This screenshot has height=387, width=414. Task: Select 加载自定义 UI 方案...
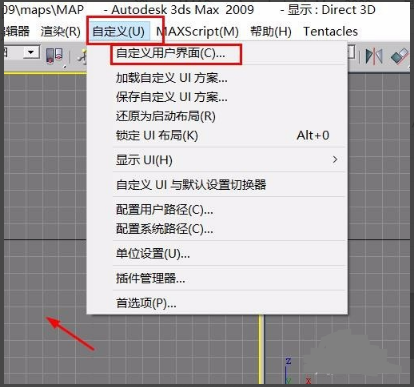click(217, 78)
